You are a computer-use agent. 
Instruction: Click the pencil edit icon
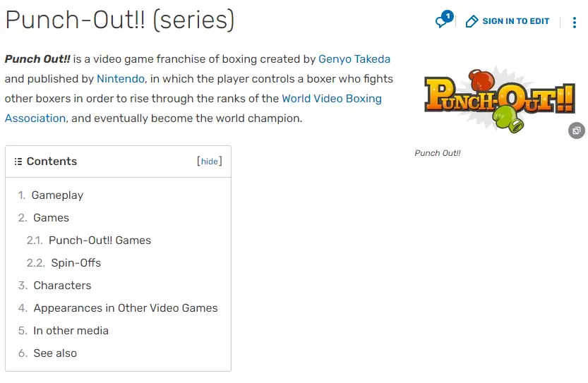[x=472, y=21]
